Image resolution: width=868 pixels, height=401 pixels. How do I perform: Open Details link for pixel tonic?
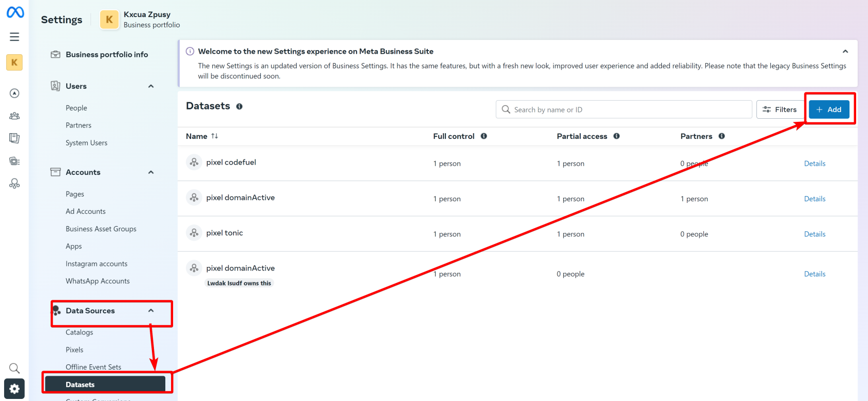pos(815,234)
